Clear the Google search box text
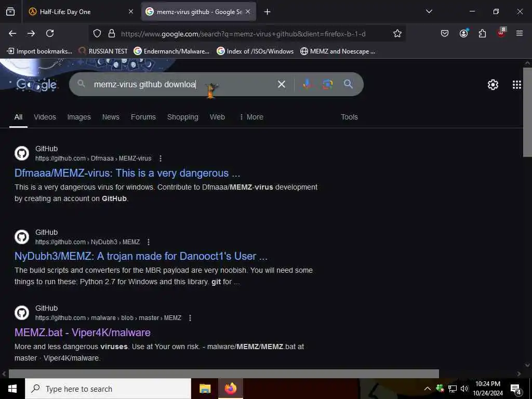This screenshot has width=532, height=399. 282,84
